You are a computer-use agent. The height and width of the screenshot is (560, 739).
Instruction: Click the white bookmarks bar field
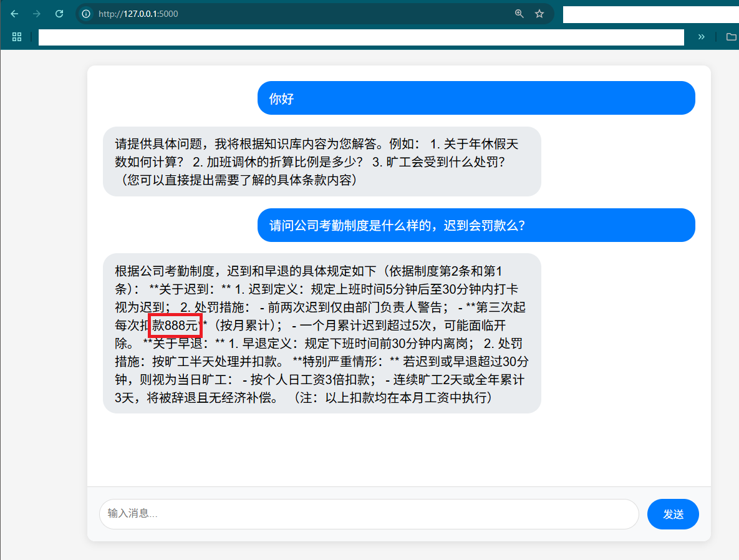[361, 37]
